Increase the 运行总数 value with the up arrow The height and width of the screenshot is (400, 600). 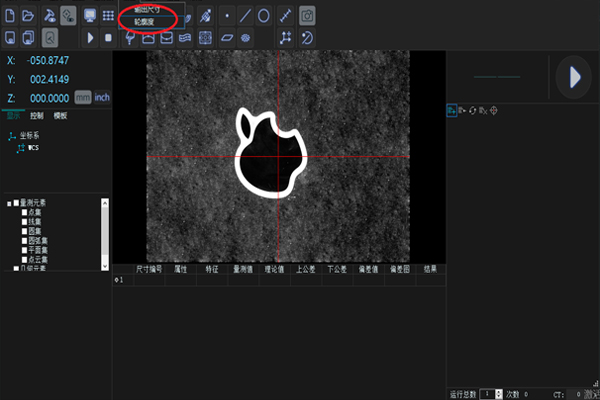[x=499, y=392]
